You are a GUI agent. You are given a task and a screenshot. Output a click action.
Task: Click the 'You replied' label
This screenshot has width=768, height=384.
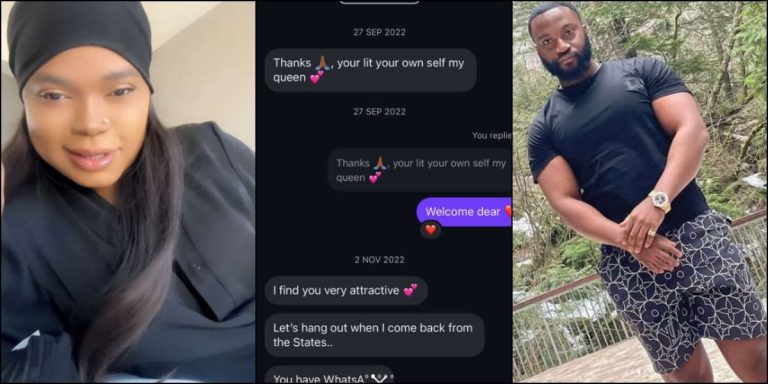click(x=492, y=136)
